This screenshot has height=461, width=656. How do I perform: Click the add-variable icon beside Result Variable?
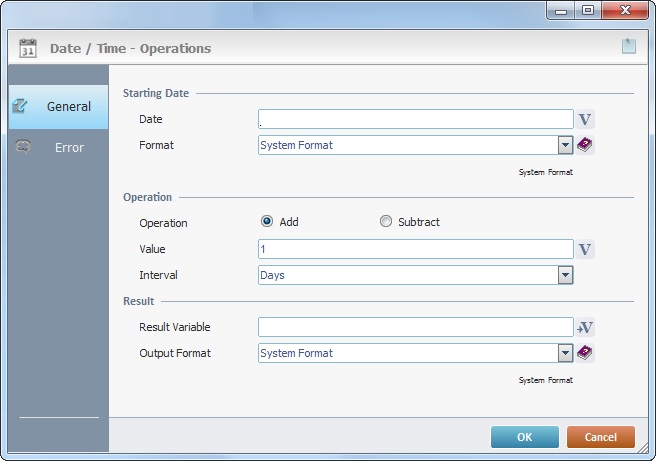click(586, 327)
